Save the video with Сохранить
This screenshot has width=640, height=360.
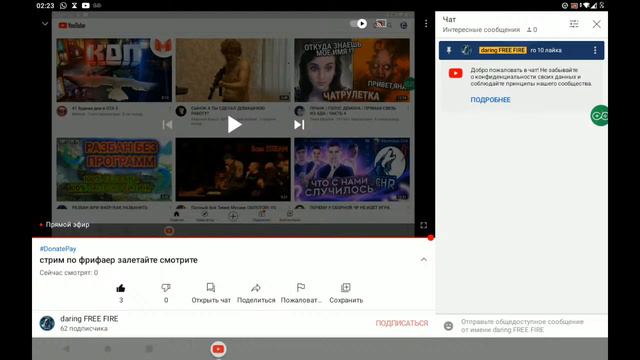pos(346,293)
